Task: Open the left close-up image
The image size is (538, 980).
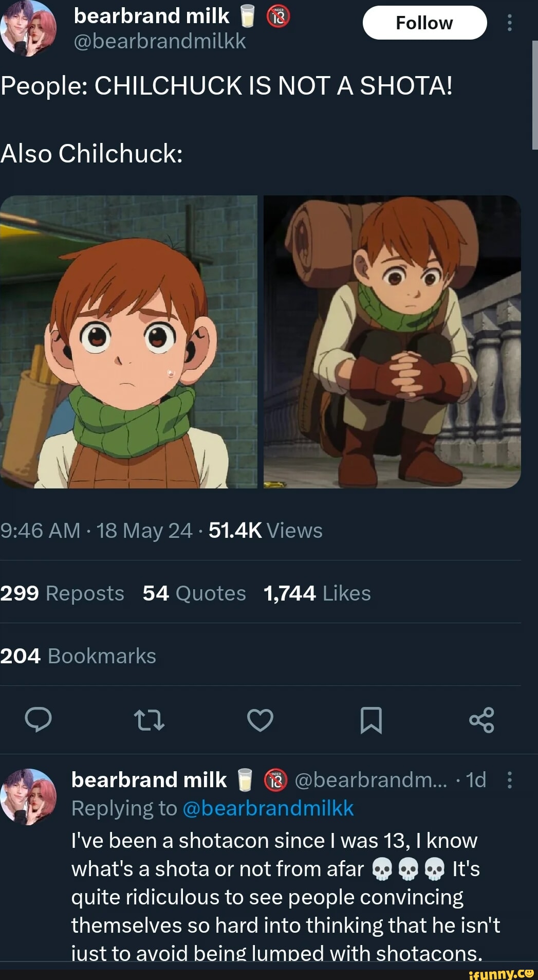Action: pos(128,342)
